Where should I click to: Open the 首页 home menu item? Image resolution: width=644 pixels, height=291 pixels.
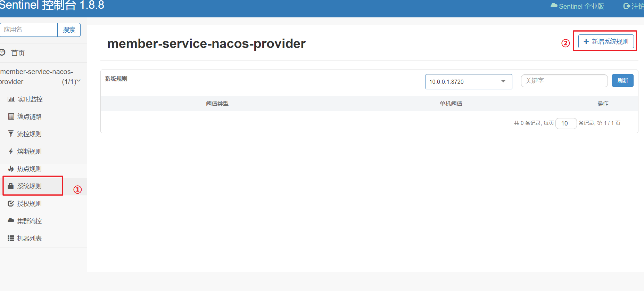[18, 53]
